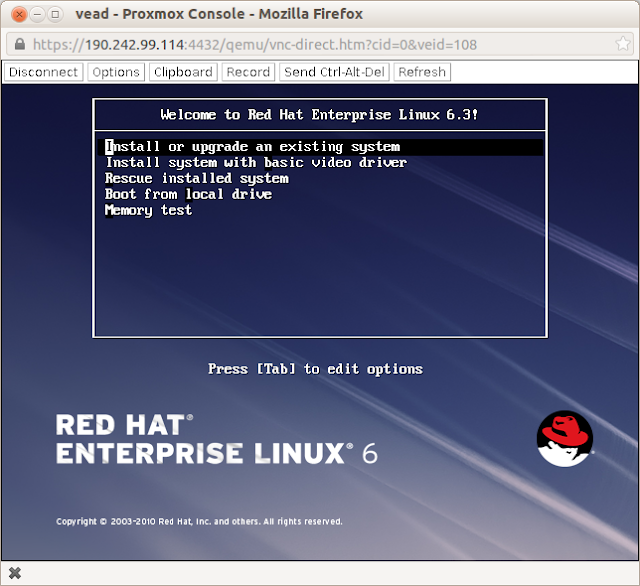Minimize the Firefox window
This screenshot has width=640, height=586.
pos(37,15)
